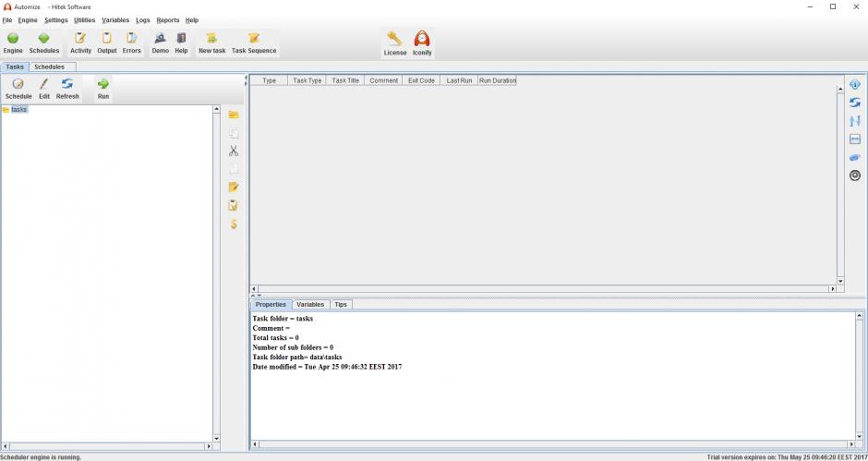Click the 'Trial version expires on' status text
The image size is (868, 461).
click(x=787, y=457)
